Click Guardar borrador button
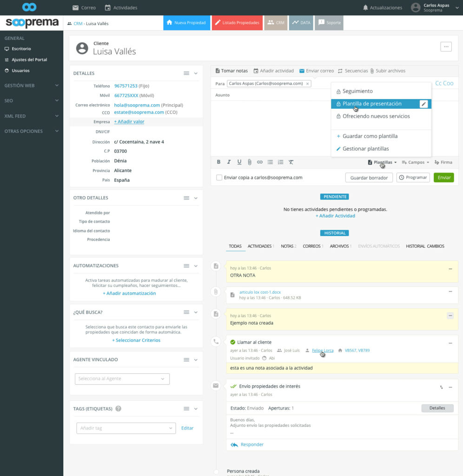463x476 pixels. tap(369, 178)
